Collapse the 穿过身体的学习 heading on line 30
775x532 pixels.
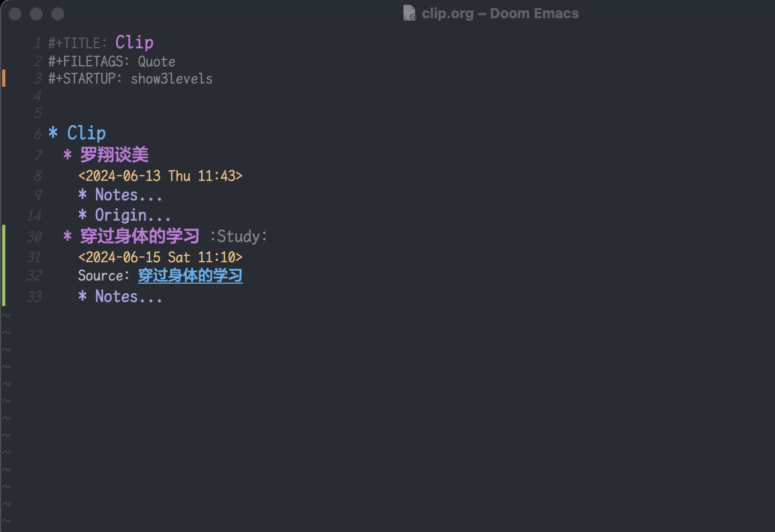pos(140,236)
